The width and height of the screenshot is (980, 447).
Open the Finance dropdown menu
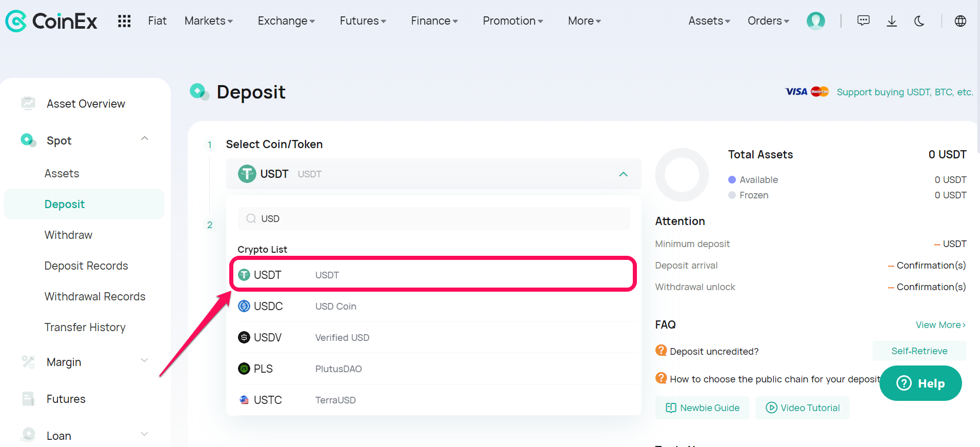point(434,21)
